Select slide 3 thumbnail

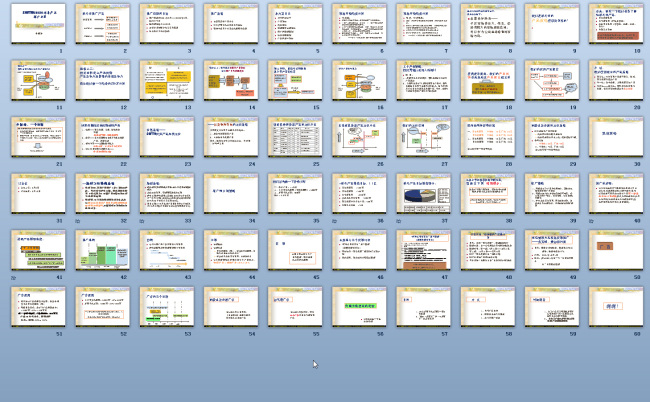(x=167, y=23)
